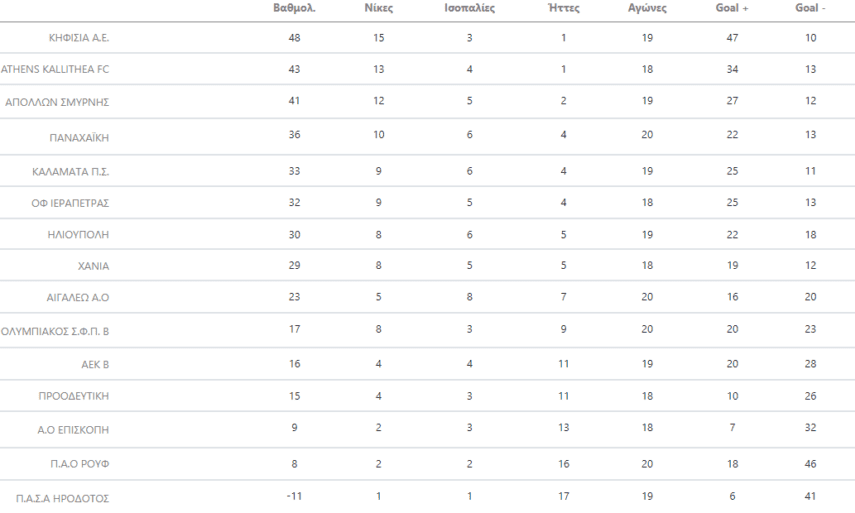
Task: Select the ΑΙΓΑΛΕΩ Α.Ο team name
Action: coord(75,299)
